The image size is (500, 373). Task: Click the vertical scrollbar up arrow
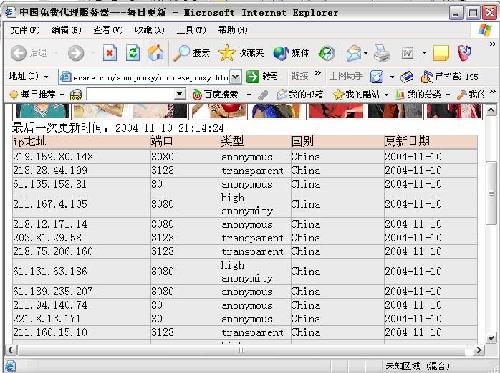(x=491, y=110)
